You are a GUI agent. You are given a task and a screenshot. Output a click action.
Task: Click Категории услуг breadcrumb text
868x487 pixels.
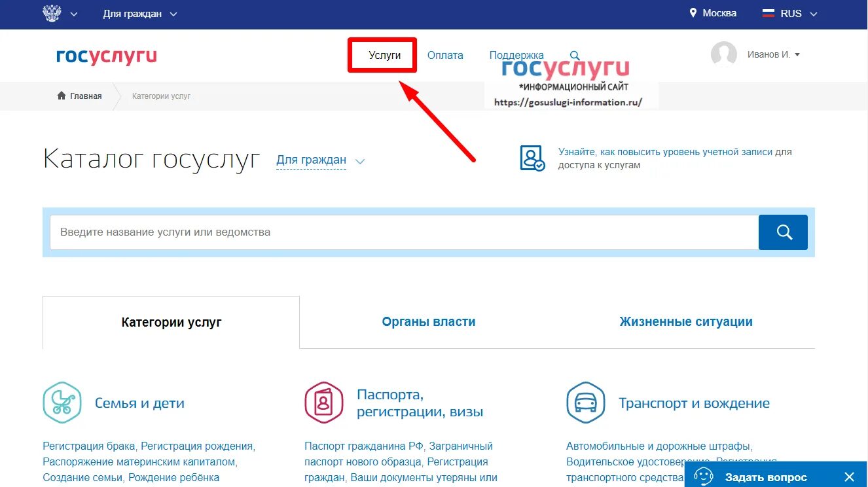pyautogui.click(x=161, y=96)
